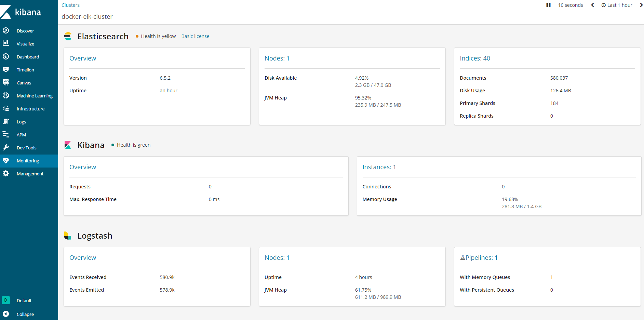Select Dashboard menu label
The height and width of the screenshot is (320, 644).
click(x=28, y=57)
